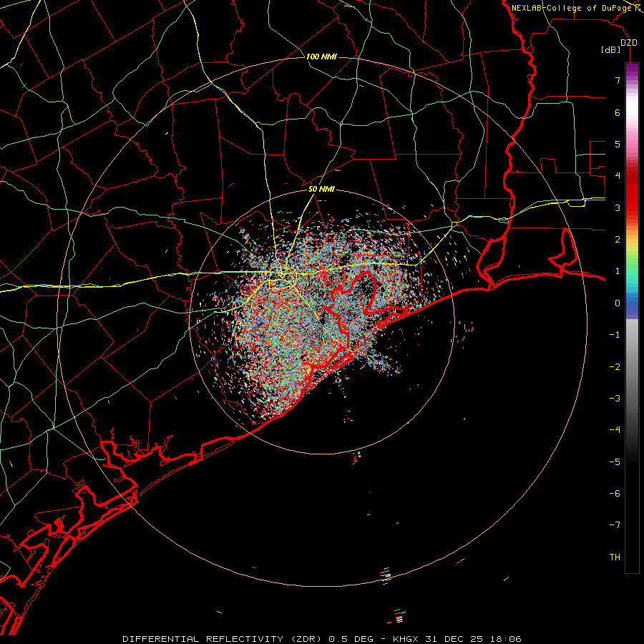This screenshot has height=644, width=644.
Task: Click the 6 value on the color scale
Action: coord(618,112)
